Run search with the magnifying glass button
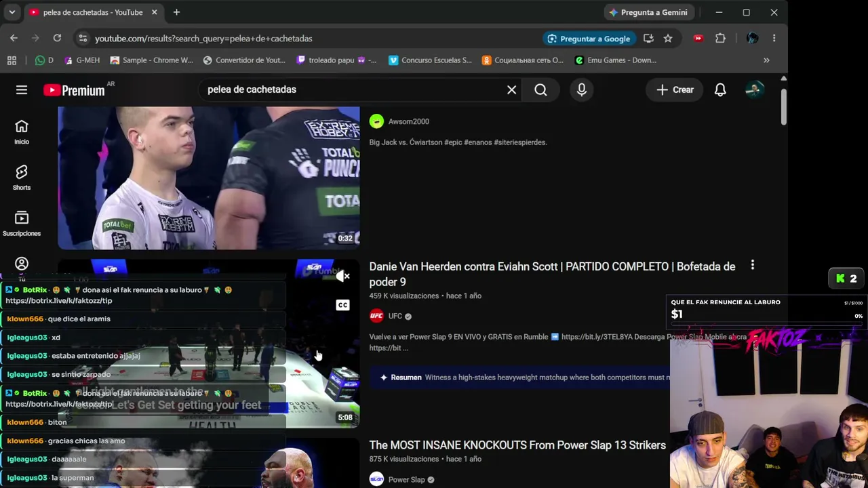868x488 pixels. click(x=540, y=89)
